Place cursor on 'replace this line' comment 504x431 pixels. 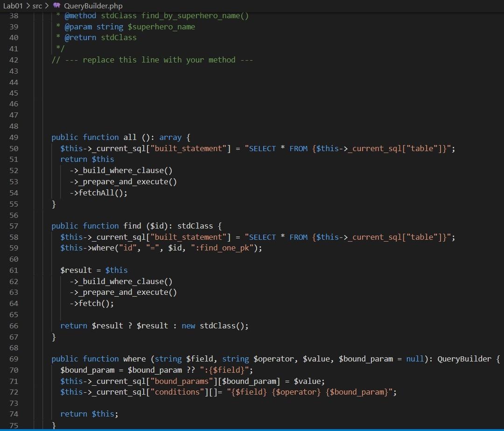[152, 60]
